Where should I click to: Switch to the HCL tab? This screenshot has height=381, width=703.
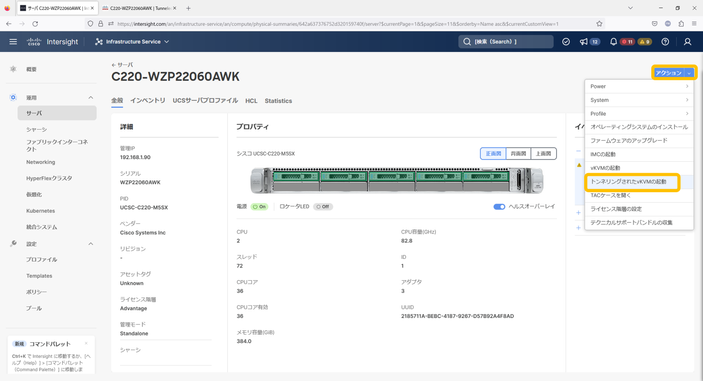pyautogui.click(x=251, y=101)
